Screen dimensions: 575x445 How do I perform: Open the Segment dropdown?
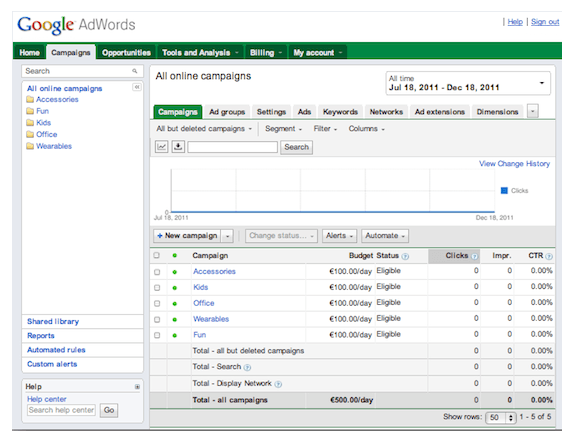(283, 129)
